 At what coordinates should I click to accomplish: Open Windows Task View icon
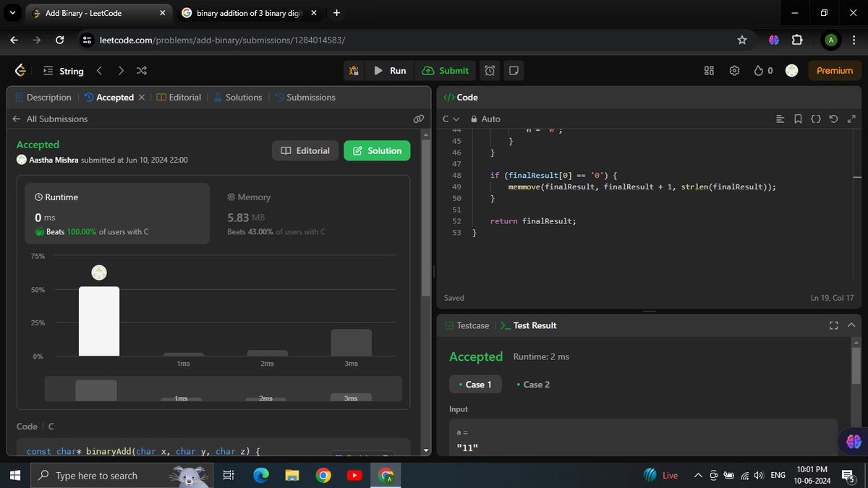point(228,475)
